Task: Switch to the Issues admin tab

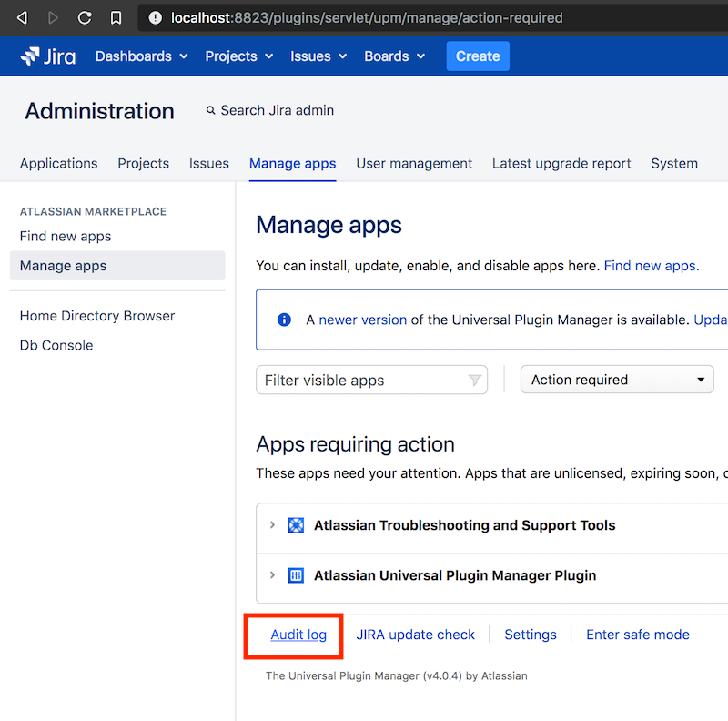Action: (x=209, y=164)
